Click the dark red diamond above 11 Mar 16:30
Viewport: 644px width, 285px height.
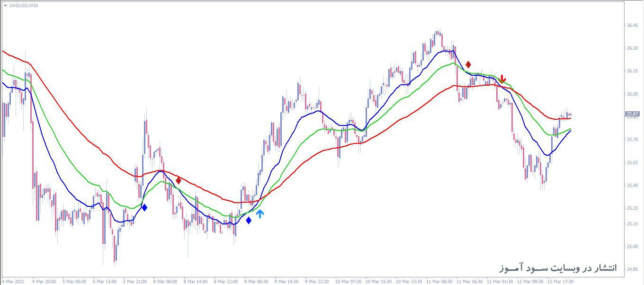[468, 63]
